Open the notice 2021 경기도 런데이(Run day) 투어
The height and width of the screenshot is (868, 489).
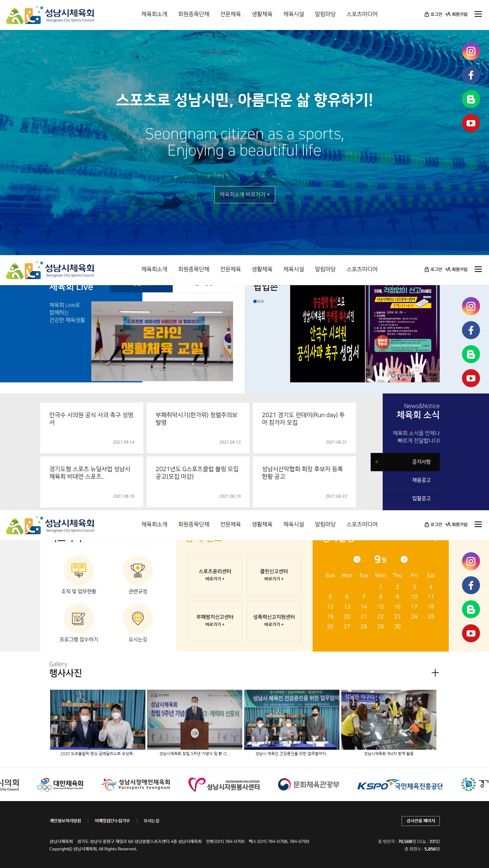[x=304, y=428]
